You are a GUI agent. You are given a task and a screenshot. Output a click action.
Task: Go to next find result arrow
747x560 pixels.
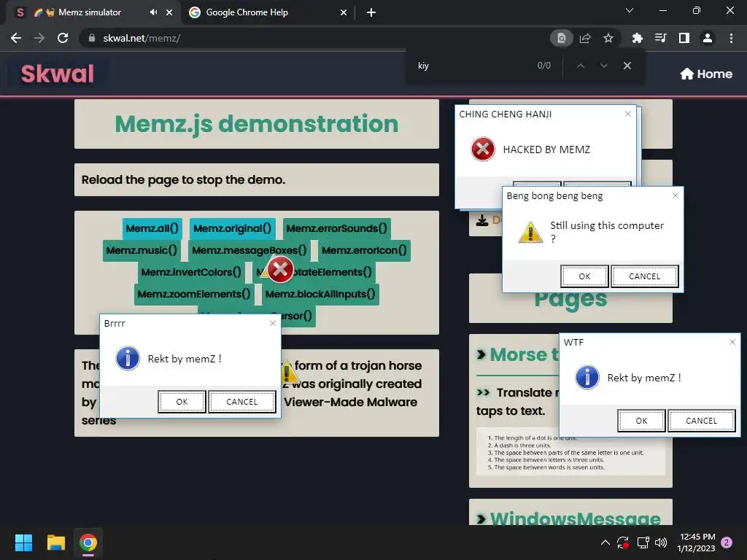click(603, 66)
